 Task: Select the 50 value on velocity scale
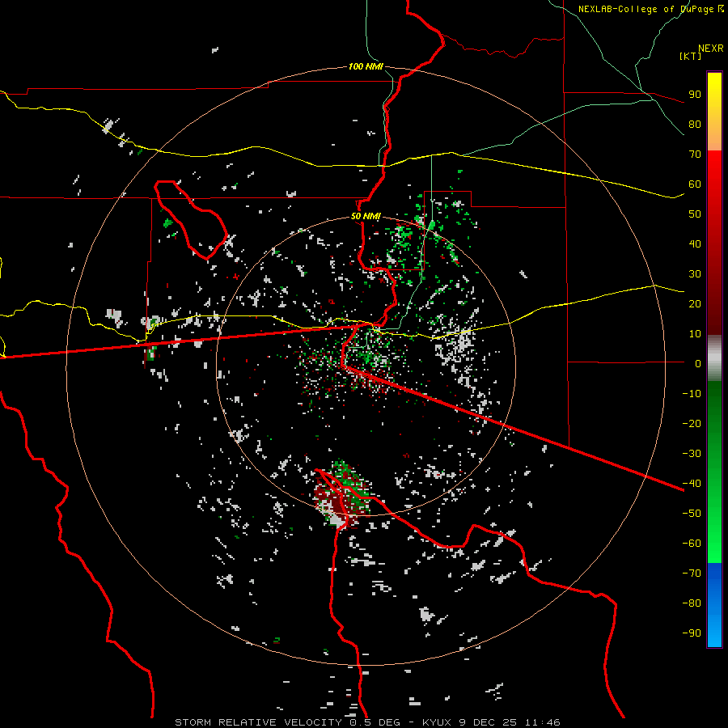(x=695, y=214)
